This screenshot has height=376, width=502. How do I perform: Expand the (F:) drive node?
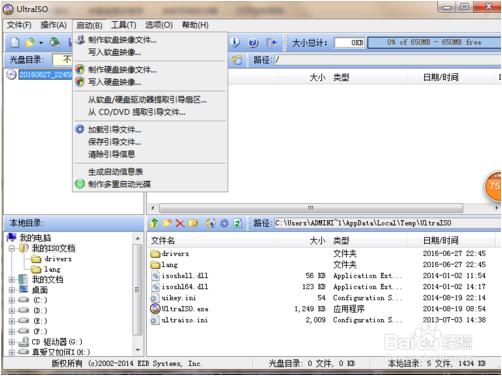[12, 331]
